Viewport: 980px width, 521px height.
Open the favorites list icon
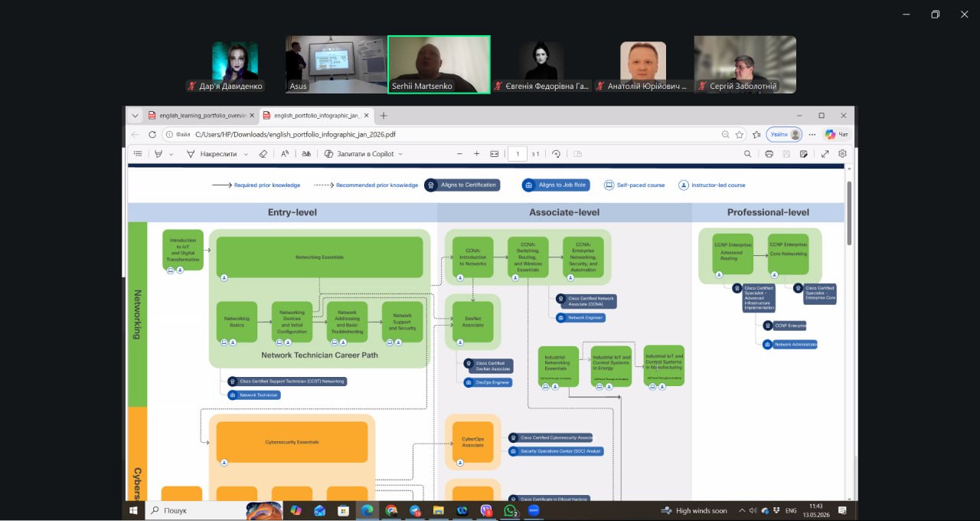[x=756, y=134]
